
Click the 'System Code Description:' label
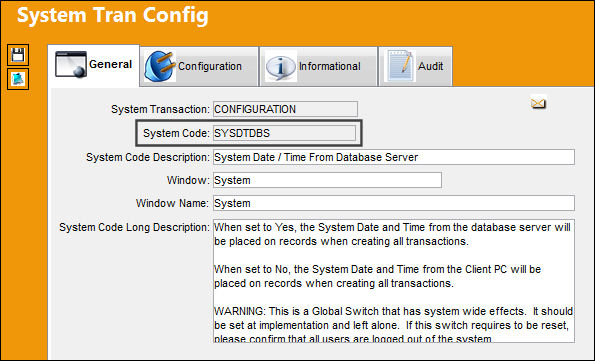click(148, 157)
